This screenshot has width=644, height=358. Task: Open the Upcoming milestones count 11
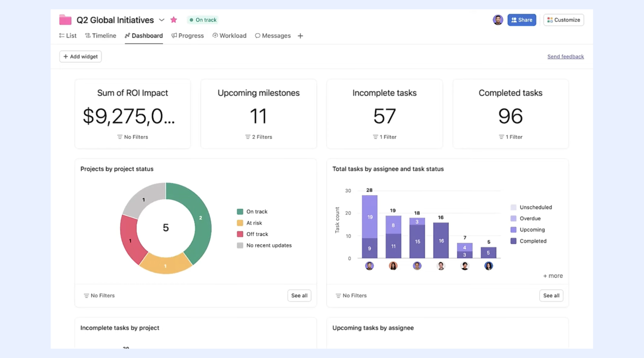click(x=258, y=116)
